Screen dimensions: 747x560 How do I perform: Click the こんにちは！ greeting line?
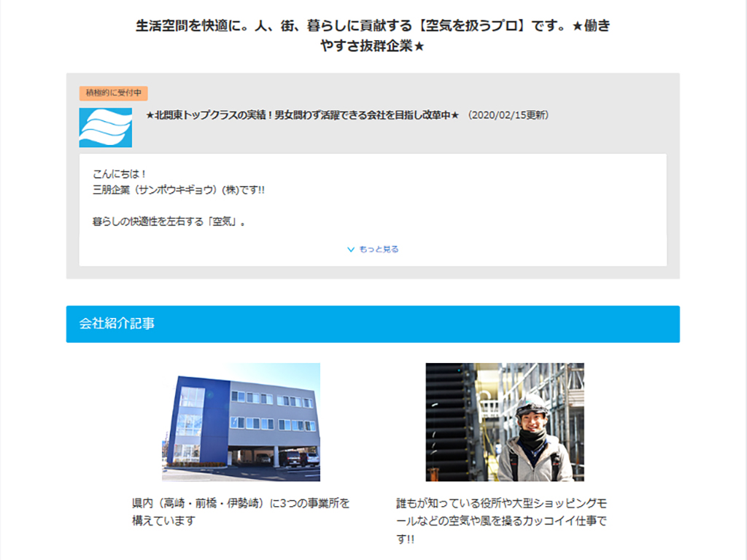(x=120, y=174)
